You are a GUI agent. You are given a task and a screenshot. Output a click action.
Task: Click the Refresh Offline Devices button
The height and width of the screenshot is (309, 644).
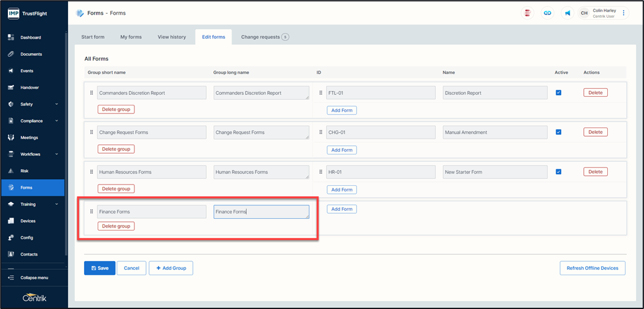point(592,268)
